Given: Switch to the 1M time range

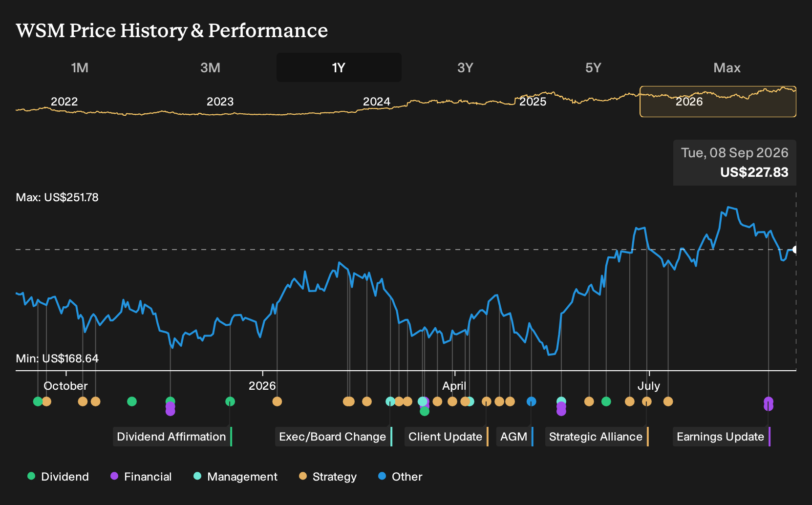Looking at the screenshot, I should [x=80, y=67].
